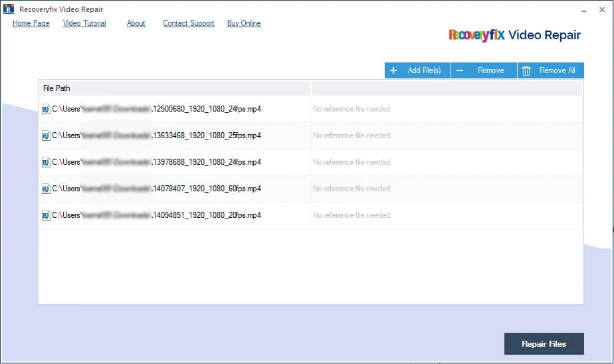Click the Repair Files button
This screenshot has width=614, height=364.
[x=544, y=343]
